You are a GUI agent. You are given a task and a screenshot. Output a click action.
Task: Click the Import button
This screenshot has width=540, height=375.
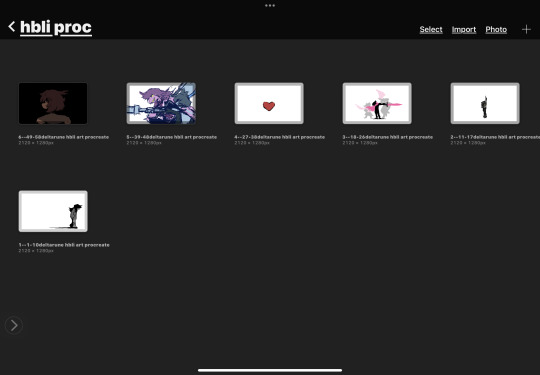464,30
